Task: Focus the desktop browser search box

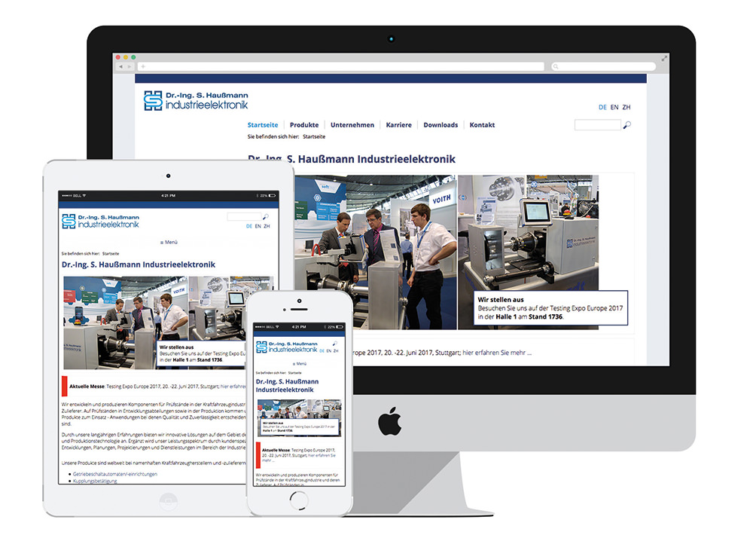Action: coord(603,66)
